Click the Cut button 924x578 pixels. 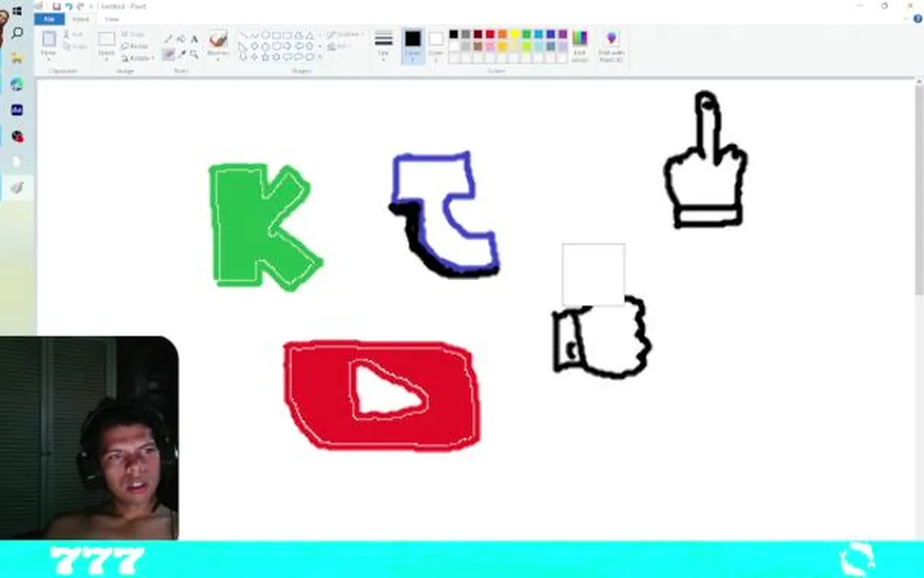(x=74, y=35)
